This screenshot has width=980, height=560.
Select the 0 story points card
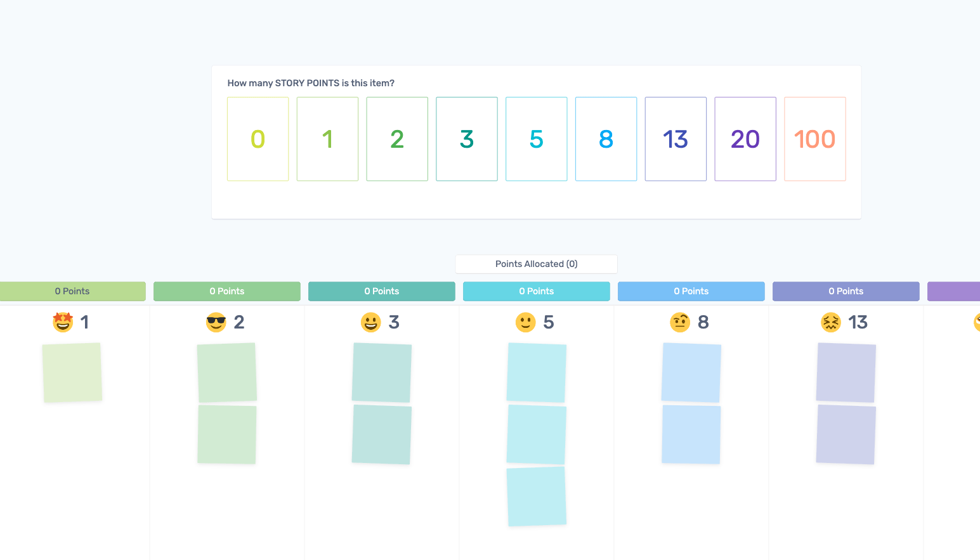click(x=258, y=139)
